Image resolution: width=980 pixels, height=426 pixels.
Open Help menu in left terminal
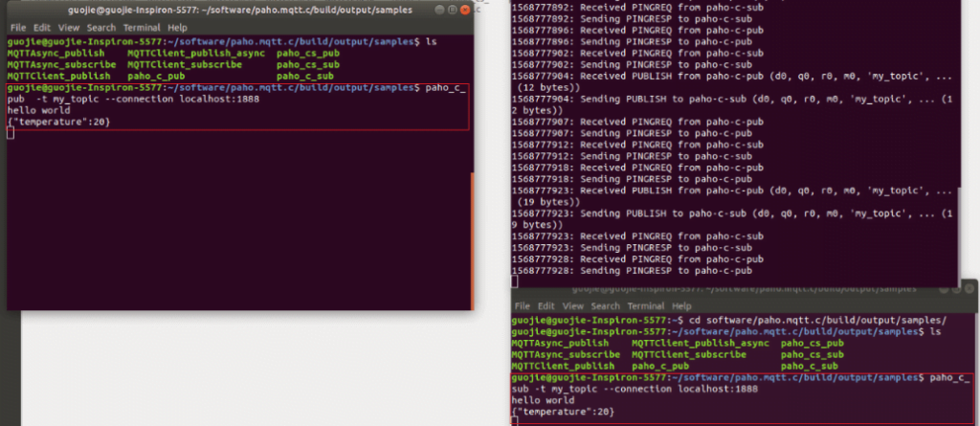point(177,28)
